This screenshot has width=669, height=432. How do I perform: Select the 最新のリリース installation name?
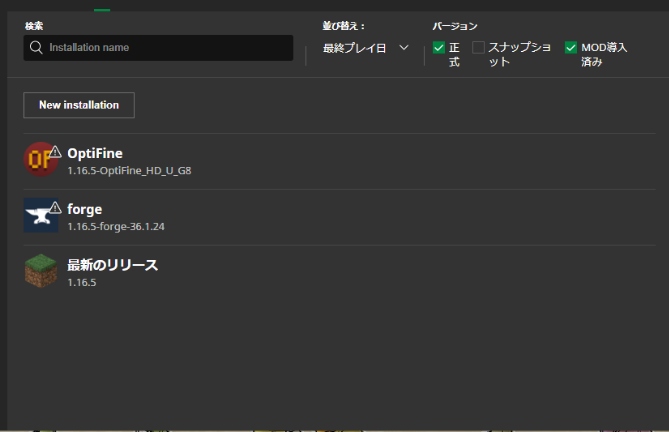[x=113, y=265]
